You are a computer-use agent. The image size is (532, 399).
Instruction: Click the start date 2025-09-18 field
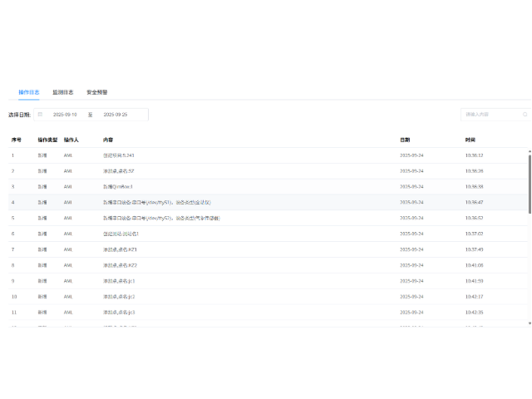(65, 115)
